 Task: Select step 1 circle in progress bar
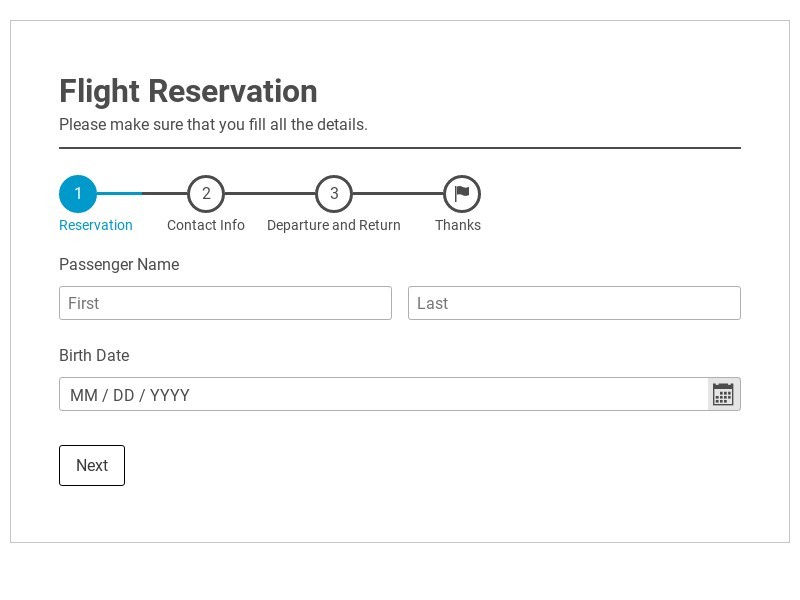(78, 193)
